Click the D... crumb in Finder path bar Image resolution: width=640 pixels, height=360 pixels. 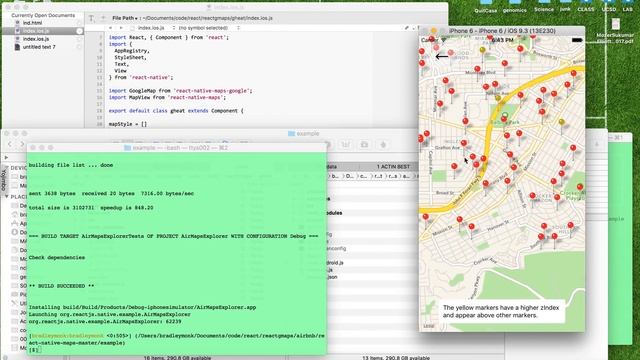click(x=350, y=176)
